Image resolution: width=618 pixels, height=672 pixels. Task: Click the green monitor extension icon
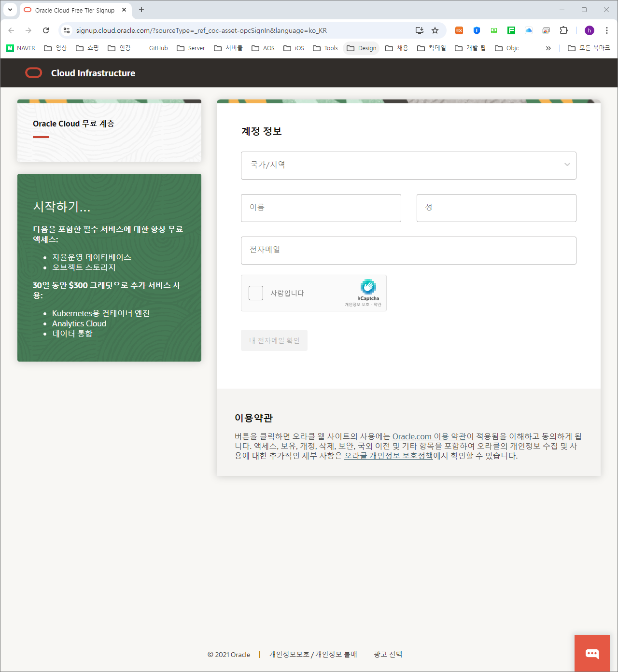coord(494,30)
